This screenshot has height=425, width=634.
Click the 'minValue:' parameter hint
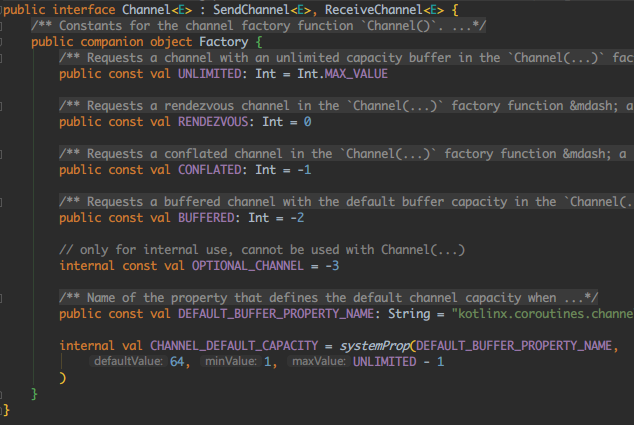click(231, 361)
